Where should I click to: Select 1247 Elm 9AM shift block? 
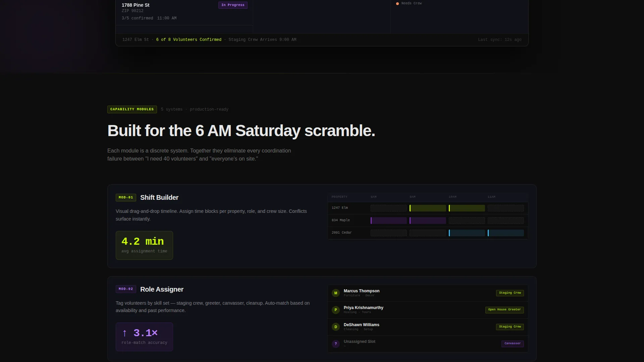428,208
